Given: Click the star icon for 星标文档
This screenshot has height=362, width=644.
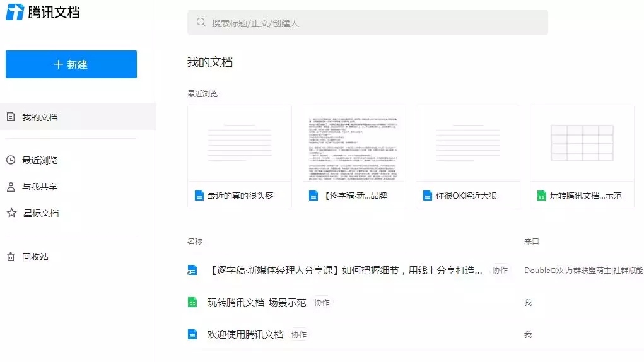Looking at the screenshot, I should [x=11, y=213].
